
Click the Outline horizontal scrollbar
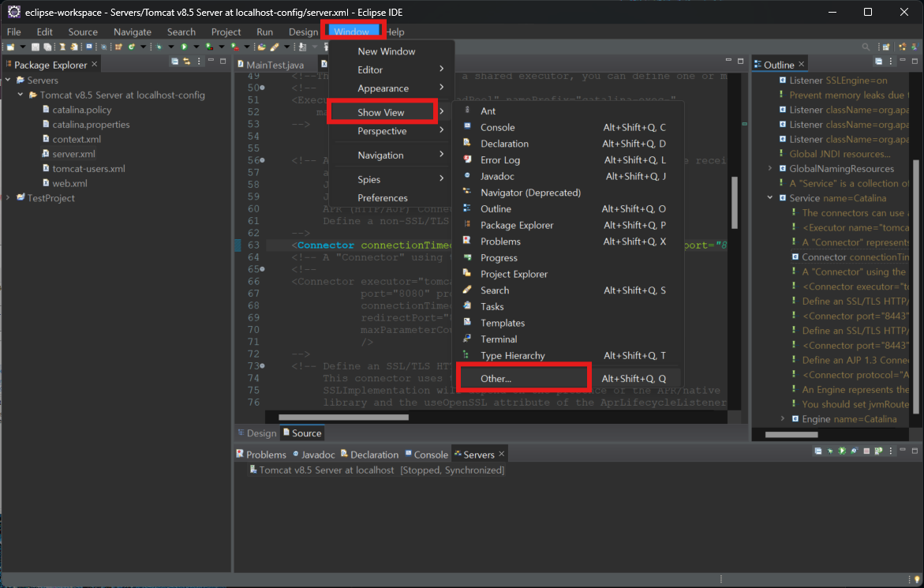click(x=791, y=434)
